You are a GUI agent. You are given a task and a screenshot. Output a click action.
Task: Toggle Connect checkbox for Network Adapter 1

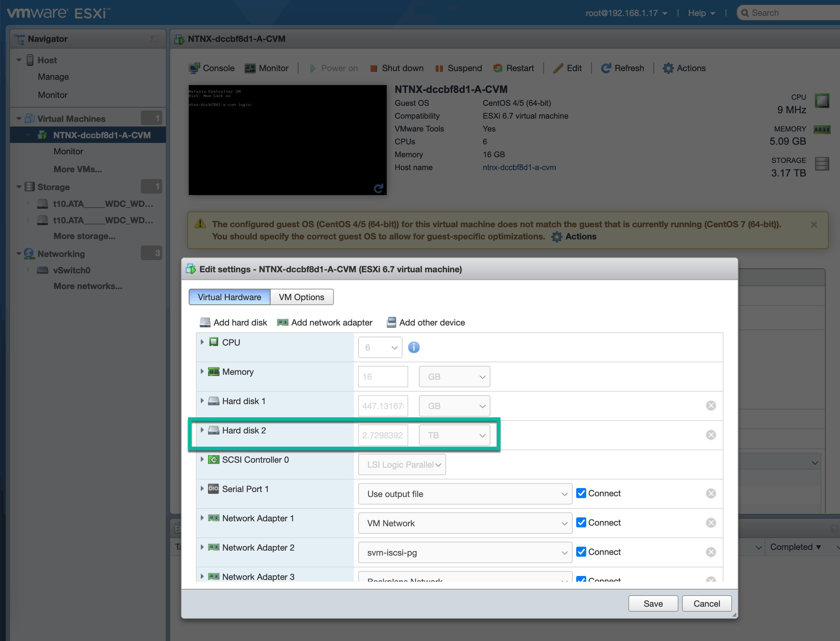coord(581,523)
